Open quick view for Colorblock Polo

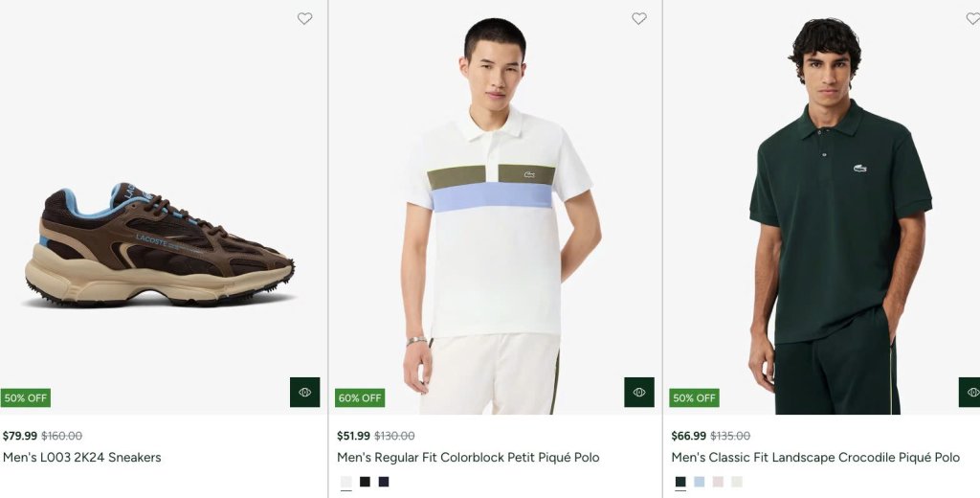639,393
